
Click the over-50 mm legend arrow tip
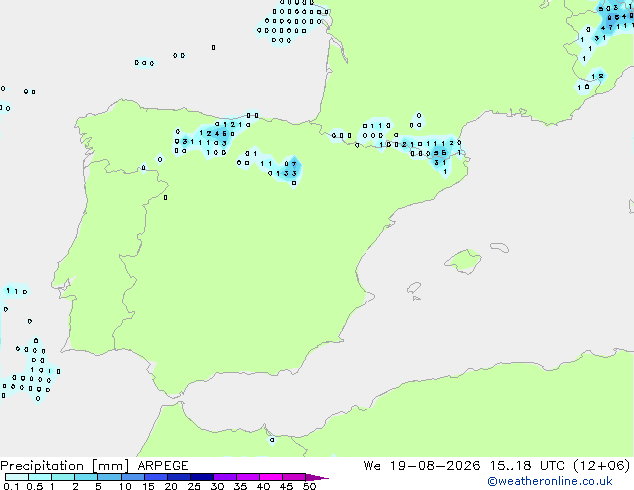tap(317, 477)
